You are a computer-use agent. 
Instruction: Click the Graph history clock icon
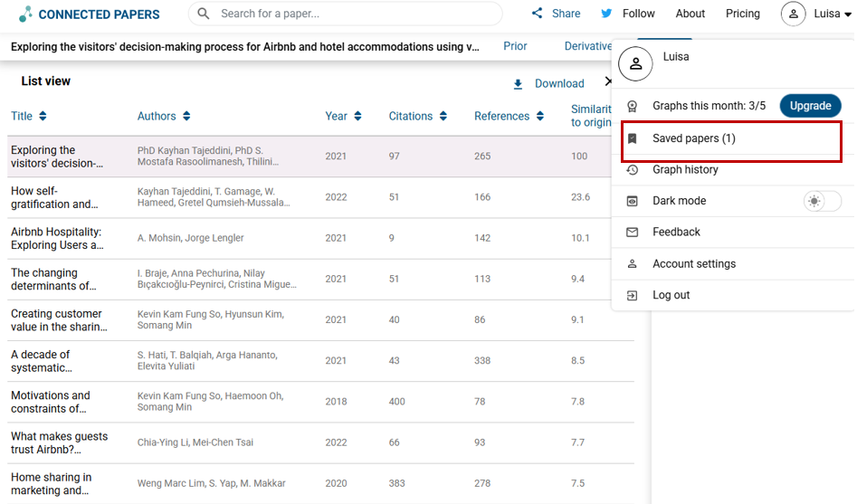click(633, 170)
